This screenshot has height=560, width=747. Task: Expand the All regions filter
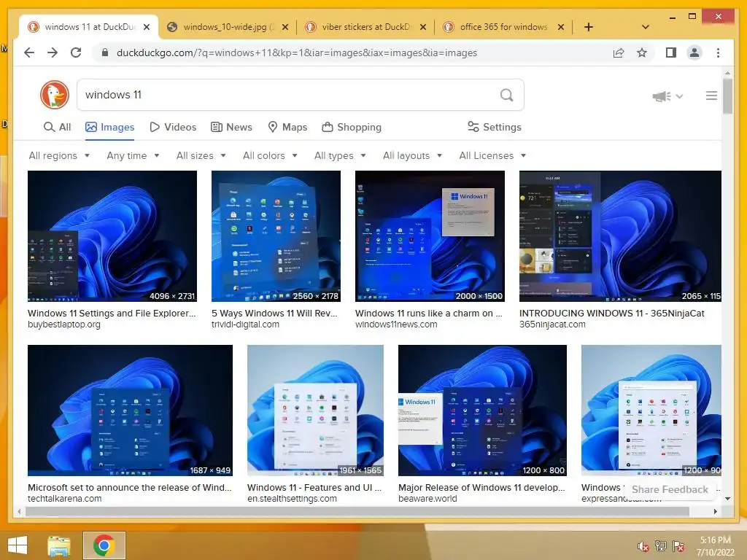pyautogui.click(x=59, y=156)
